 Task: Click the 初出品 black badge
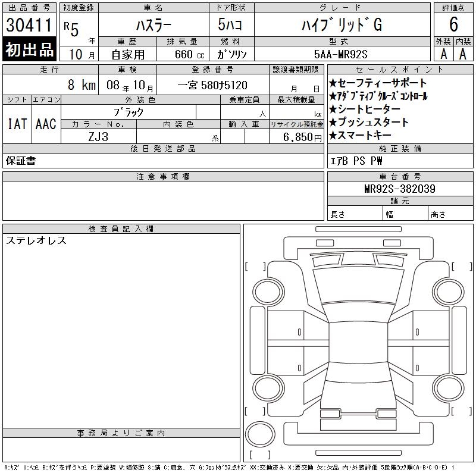coord(29,49)
